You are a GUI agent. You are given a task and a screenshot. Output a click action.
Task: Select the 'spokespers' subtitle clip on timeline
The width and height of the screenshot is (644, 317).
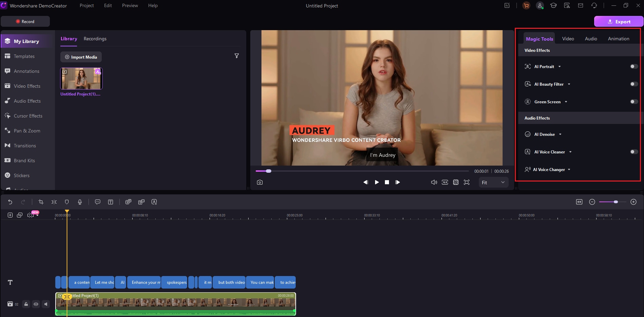174,282
